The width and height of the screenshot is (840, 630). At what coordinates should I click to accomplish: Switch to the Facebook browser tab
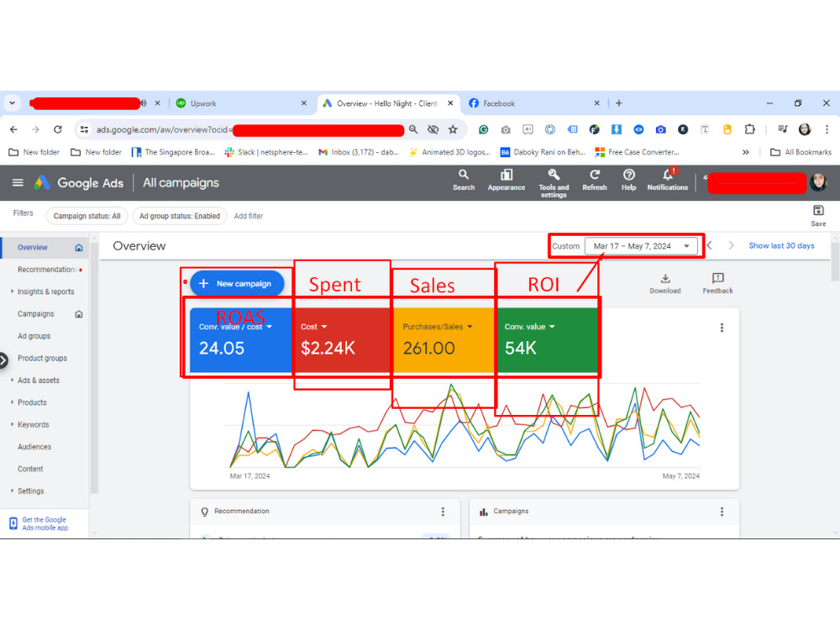534,103
